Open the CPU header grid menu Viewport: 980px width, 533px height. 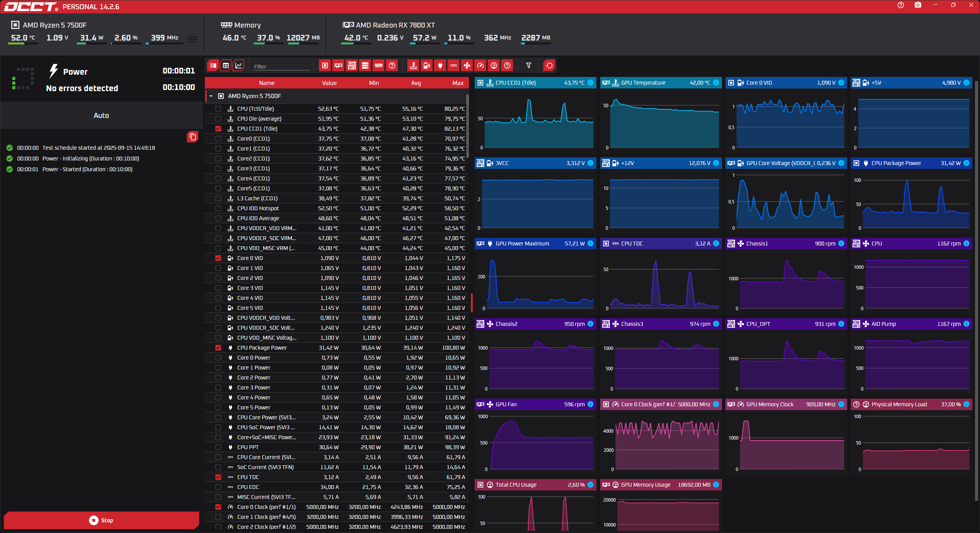192,39
